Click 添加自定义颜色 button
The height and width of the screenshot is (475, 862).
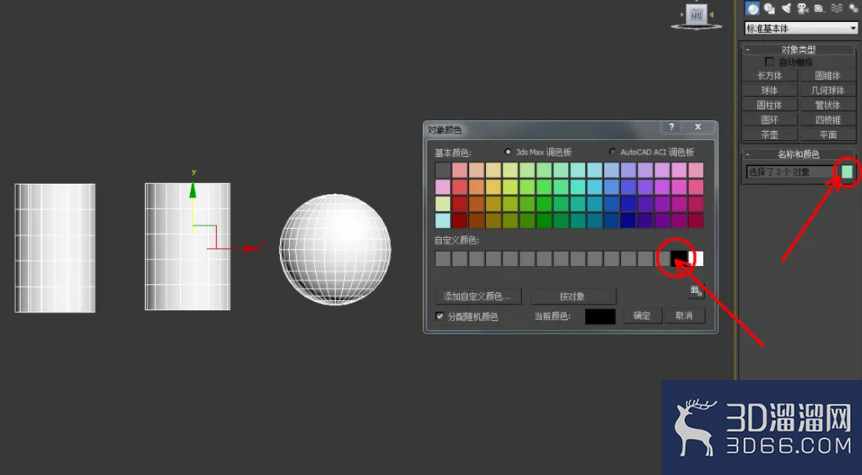pyautogui.click(x=477, y=296)
